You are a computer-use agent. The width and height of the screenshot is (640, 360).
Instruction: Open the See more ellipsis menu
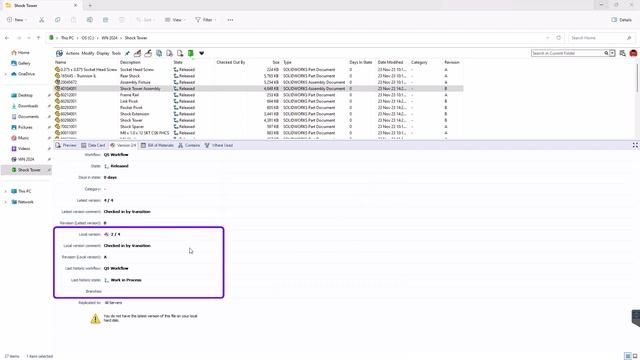click(231, 20)
